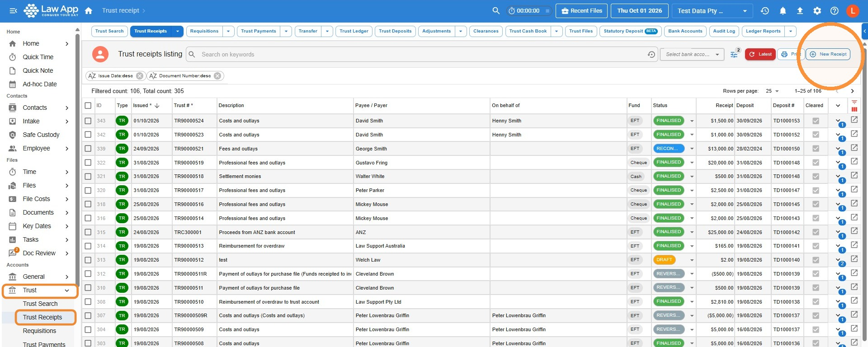Stop the running timer button
Screen dimensions: 868x347
coord(547,11)
